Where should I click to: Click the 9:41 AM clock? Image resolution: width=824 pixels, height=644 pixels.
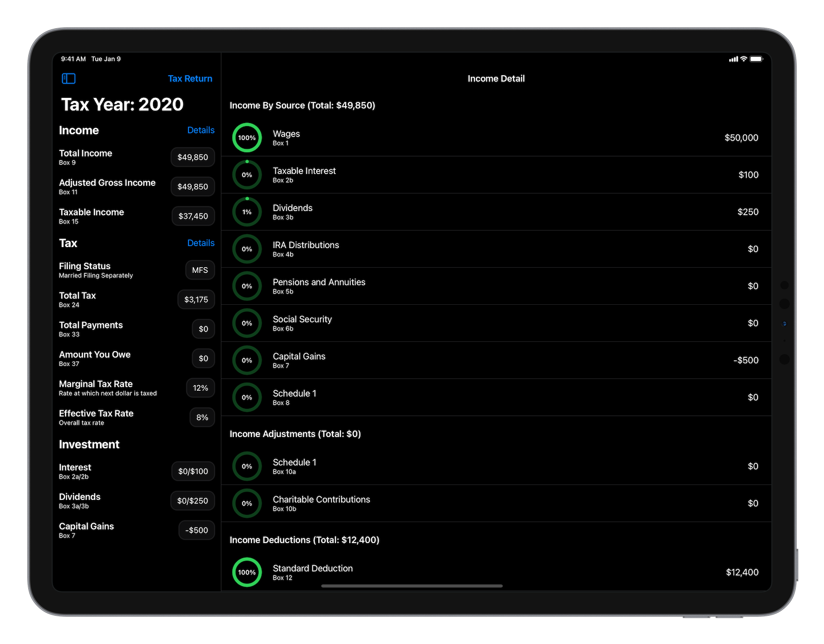pyautogui.click(x=73, y=59)
